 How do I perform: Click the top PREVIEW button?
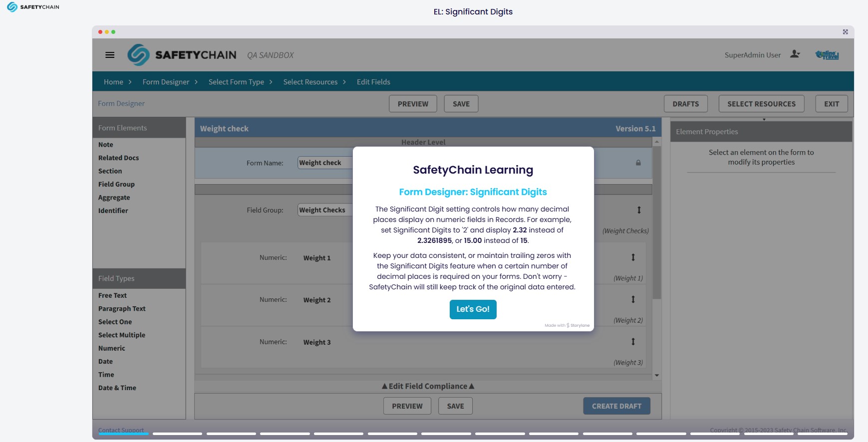(413, 104)
